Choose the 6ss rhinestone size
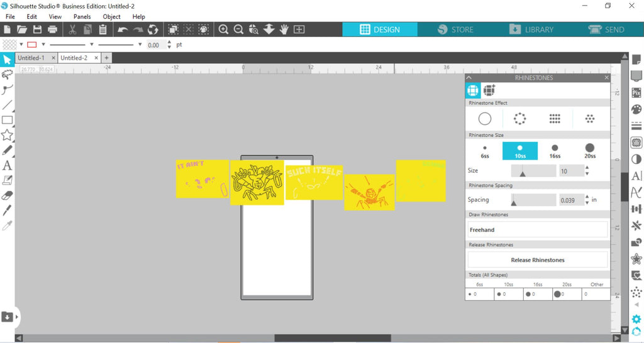644x343 pixels. click(485, 151)
